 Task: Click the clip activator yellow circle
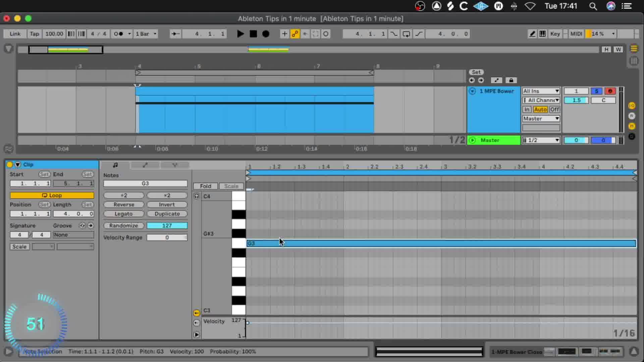[9, 165]
